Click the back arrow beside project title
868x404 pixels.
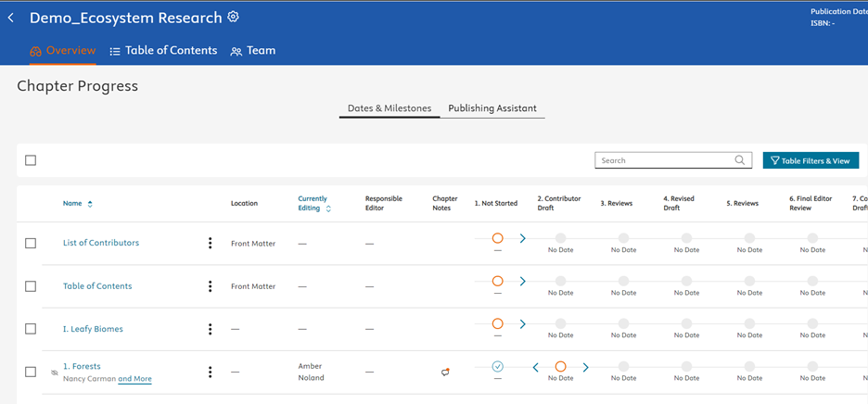pos(11,19)
